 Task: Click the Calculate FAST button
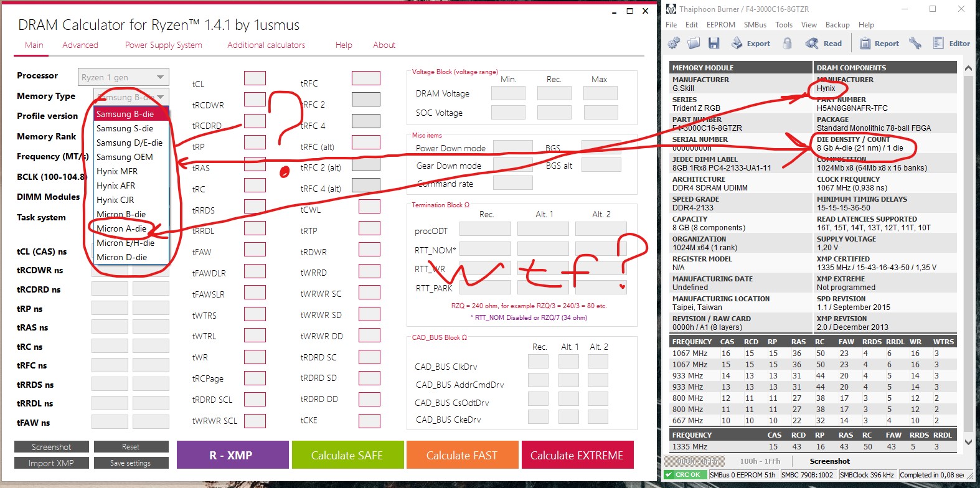point(462,455)
